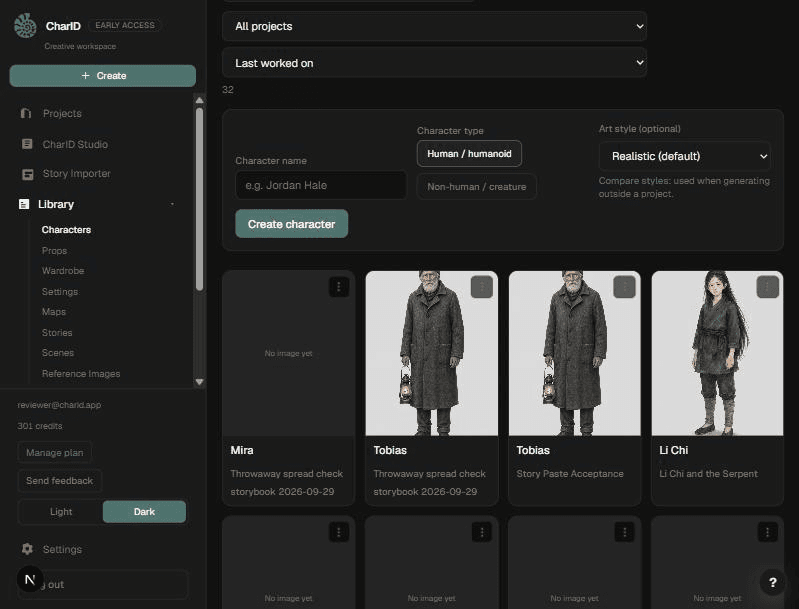This screenshot has height=609, width=799.
Task: Click the sidebar scrollbar down arrow
Action: tap(200, 382)
